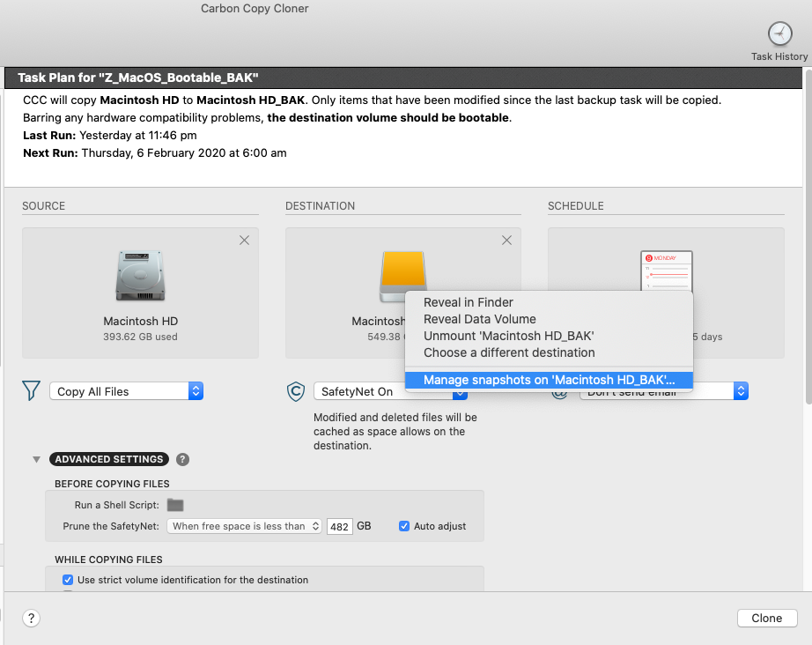The image size is (812, 645).
Task: Click the Last Run time text
Action: coord(137,135)
